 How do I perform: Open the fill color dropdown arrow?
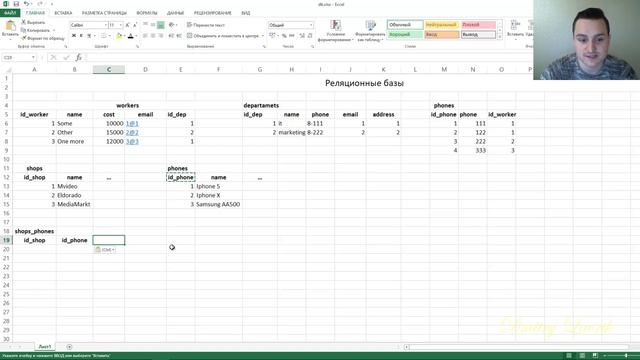click(124, 36)
